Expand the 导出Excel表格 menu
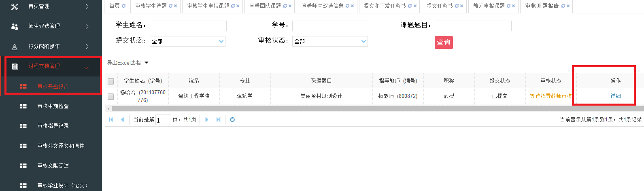 coord(128,63)
